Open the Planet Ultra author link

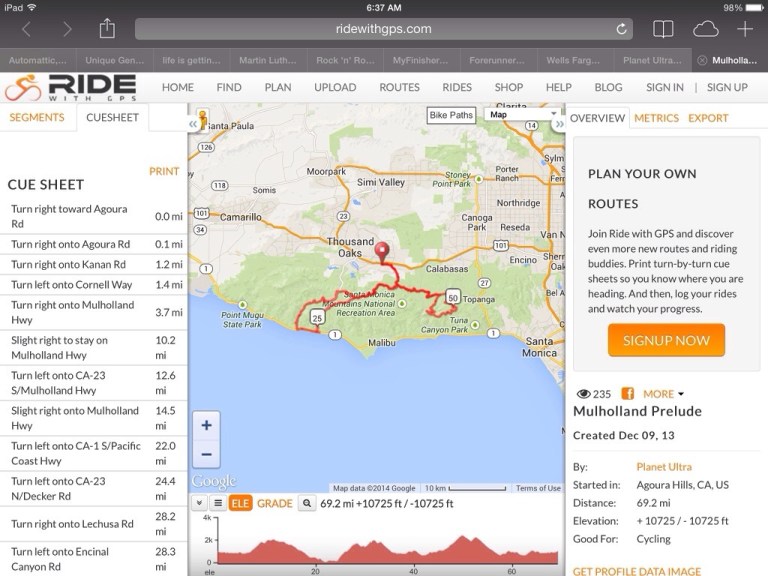[663, 466]
